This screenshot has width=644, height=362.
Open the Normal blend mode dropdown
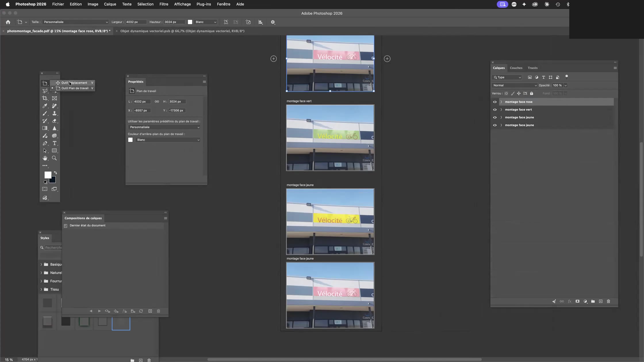coord(514,85)
